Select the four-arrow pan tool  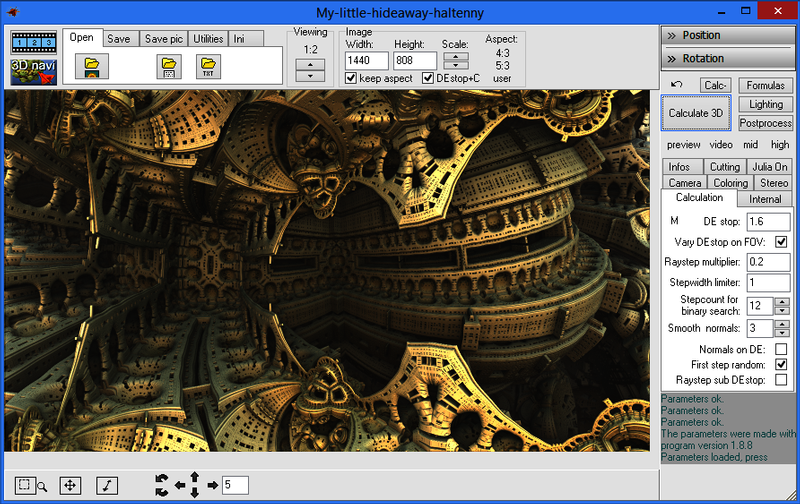[70, 485]
